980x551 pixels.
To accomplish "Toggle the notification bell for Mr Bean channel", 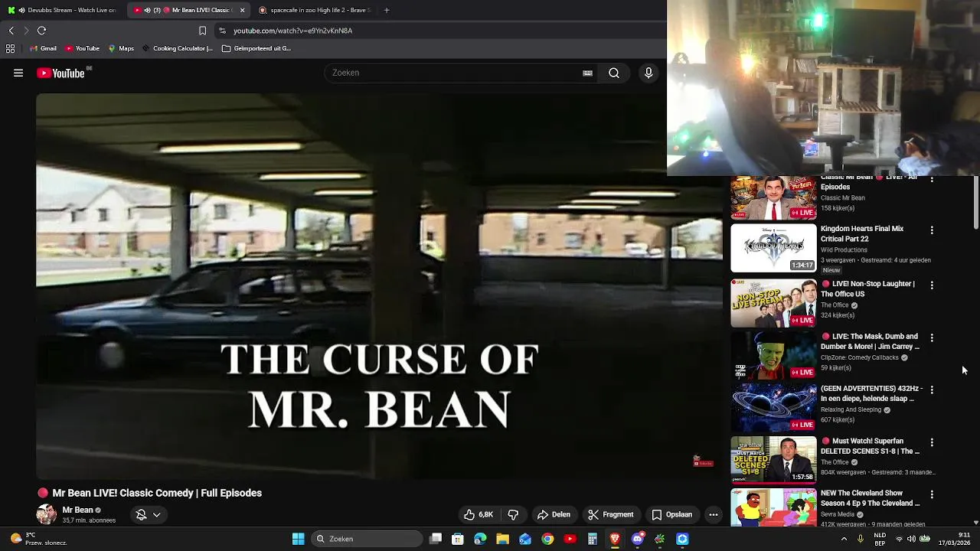I will (141, 514).
